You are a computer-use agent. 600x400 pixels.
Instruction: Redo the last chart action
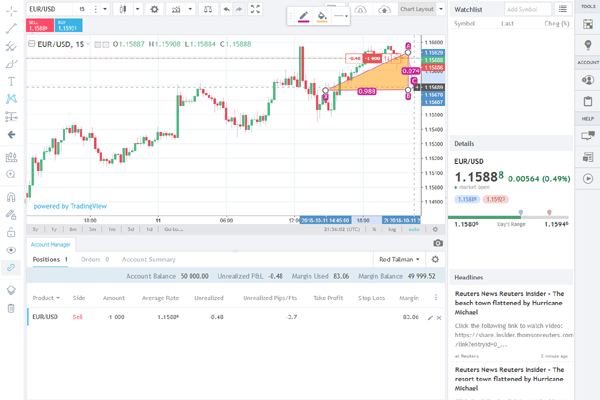239,9
